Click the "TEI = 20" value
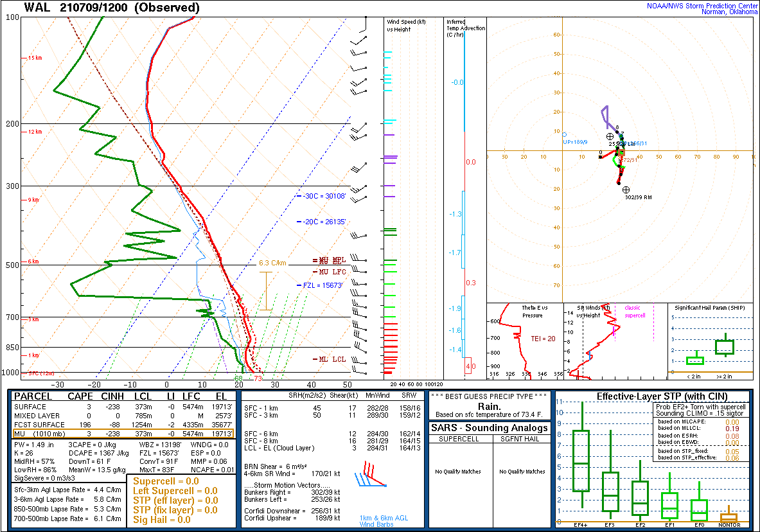 pyautogui.click(x=543, y=339)
